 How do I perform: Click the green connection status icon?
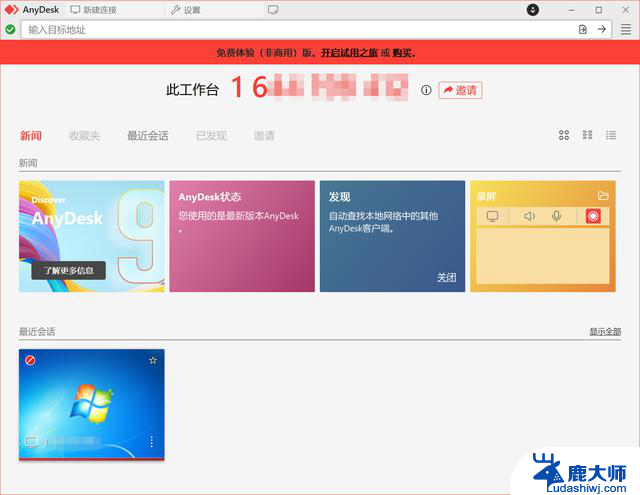coord(10,29)
